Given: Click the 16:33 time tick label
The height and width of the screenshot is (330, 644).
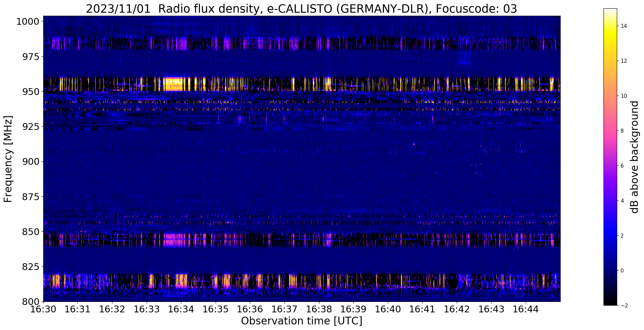Looking at the screenshot, I should point(147,309).
